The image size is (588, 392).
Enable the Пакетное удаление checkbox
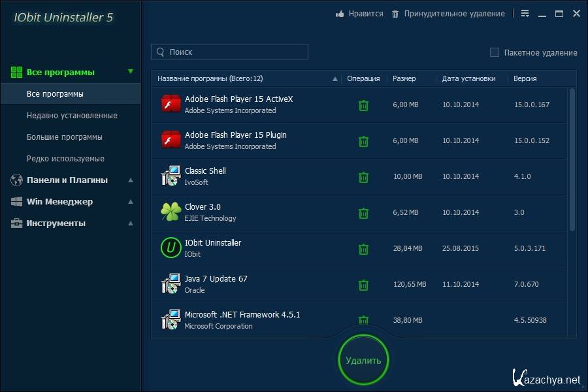click(495, 52)
